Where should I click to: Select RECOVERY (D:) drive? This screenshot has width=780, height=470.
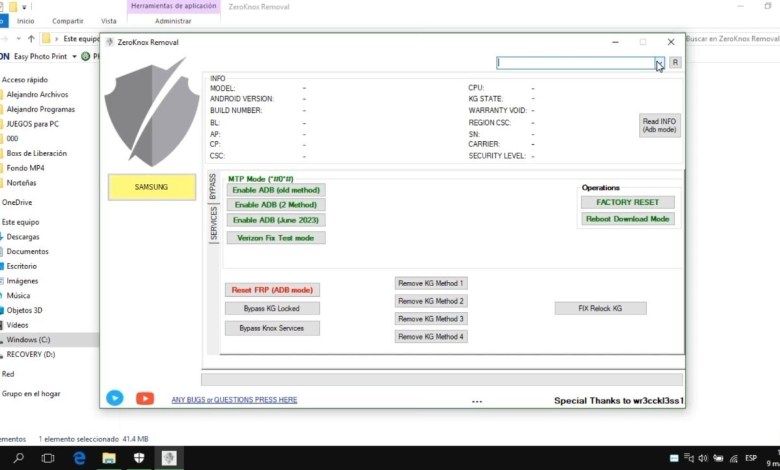click(x=31, y=355)
